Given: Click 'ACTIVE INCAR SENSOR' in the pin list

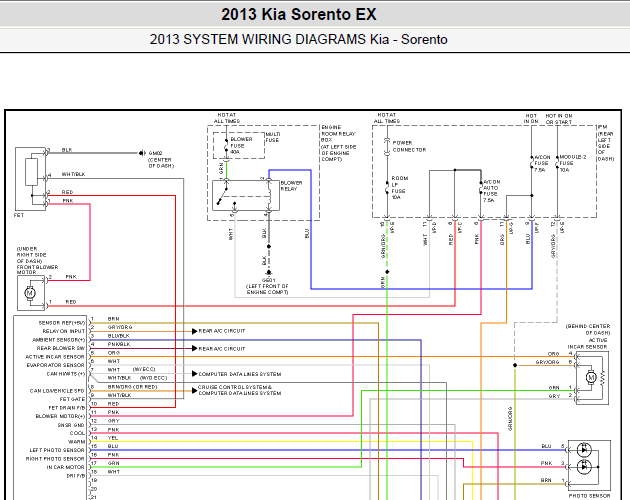Looking at the screenshot, I should click(x=55, y=357).
